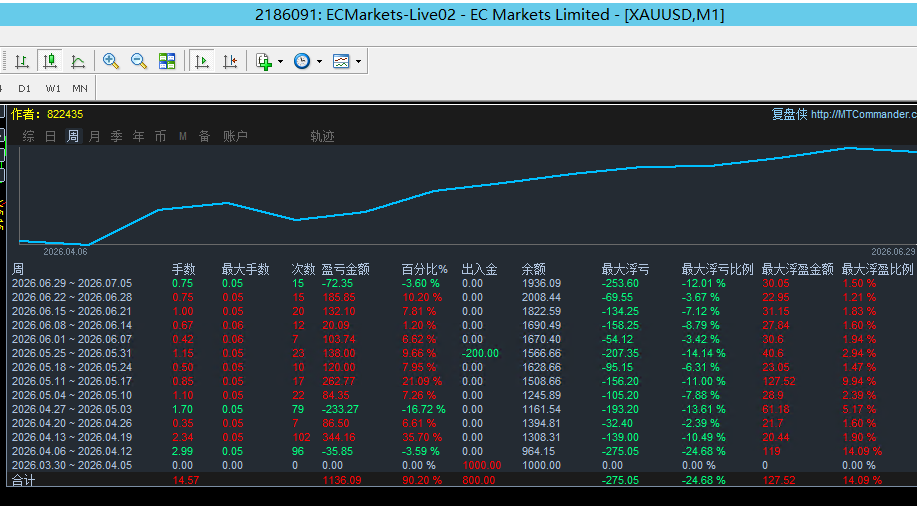Toggle chart shift button
The width and height of the screenshot is (917, 506).
click(230, 61)
